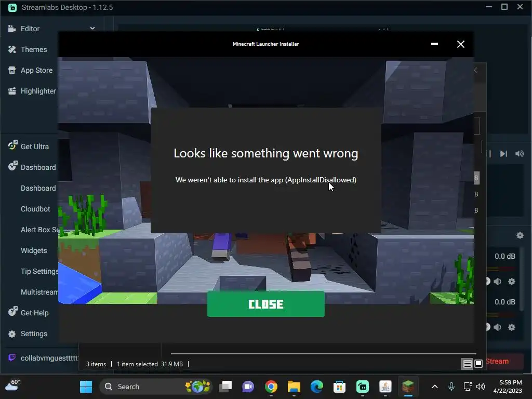
Task: Expand the Editor dropdown chevron
Action: coord(92,28)
